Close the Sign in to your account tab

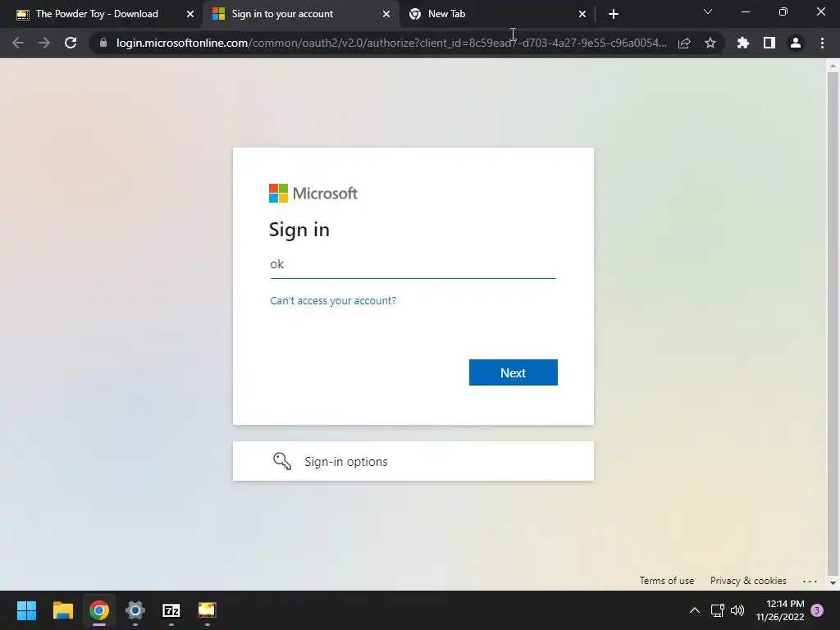(386, 14)
